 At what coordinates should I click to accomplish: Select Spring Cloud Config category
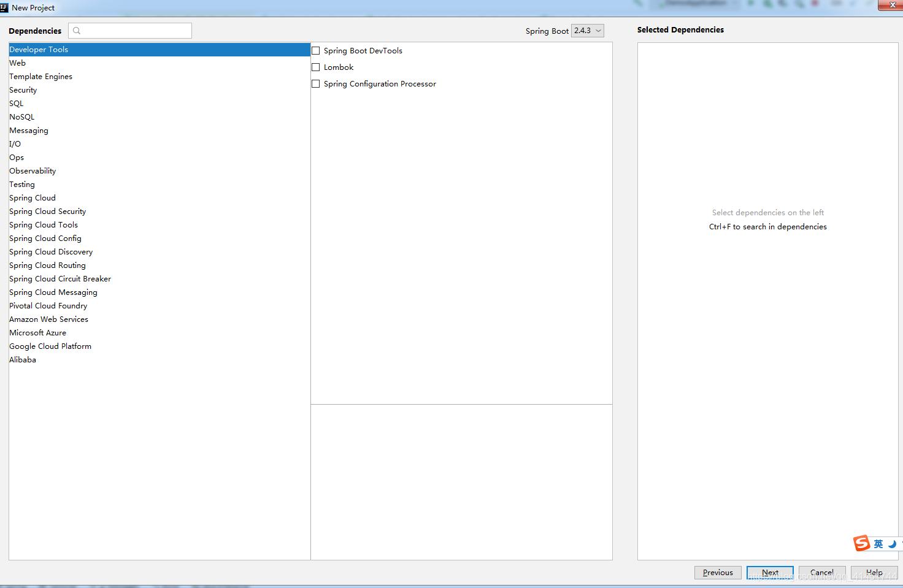point(159,239)
